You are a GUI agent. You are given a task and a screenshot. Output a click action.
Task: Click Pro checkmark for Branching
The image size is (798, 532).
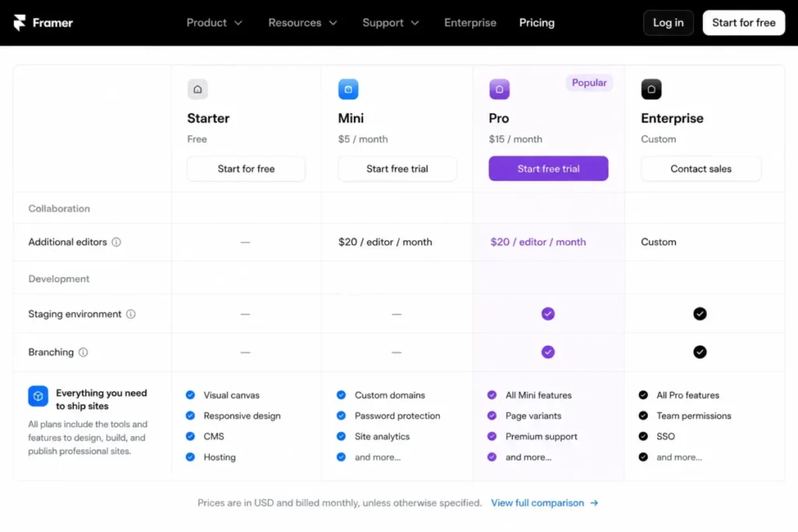(x=548, y=352)
